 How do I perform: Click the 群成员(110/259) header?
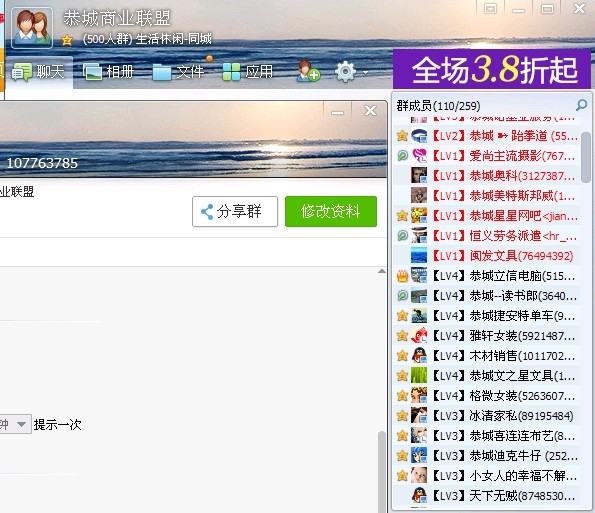point(438,106)
